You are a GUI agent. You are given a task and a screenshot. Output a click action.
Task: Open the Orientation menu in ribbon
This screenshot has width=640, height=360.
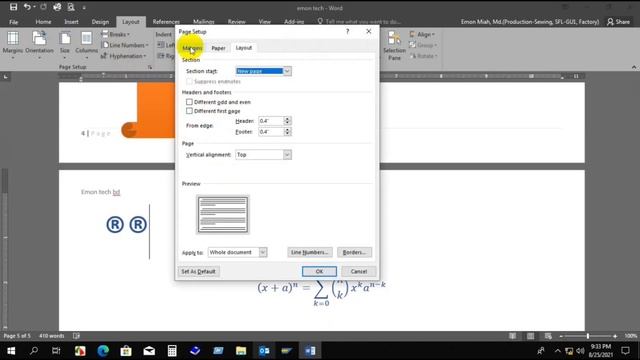[39, 45]
